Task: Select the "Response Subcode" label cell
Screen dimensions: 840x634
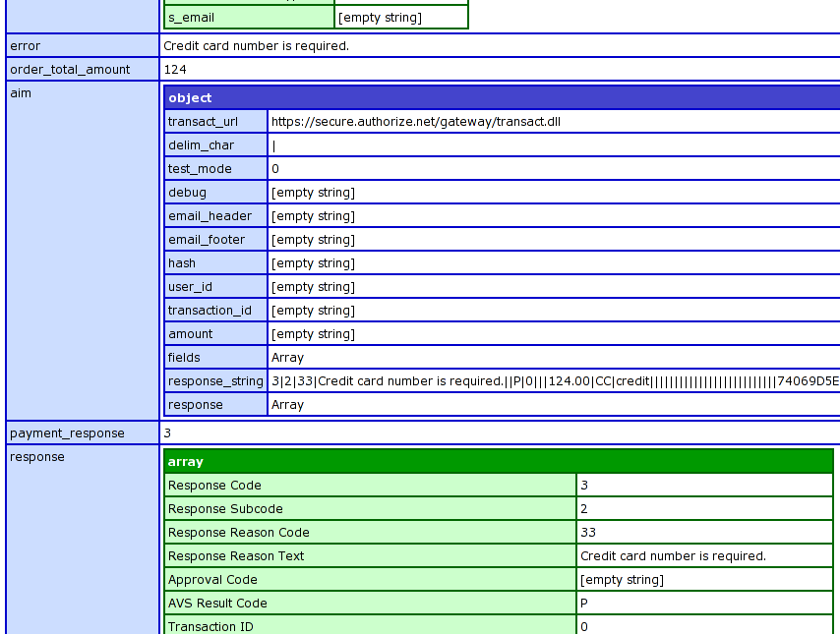Action: point(369,509)
